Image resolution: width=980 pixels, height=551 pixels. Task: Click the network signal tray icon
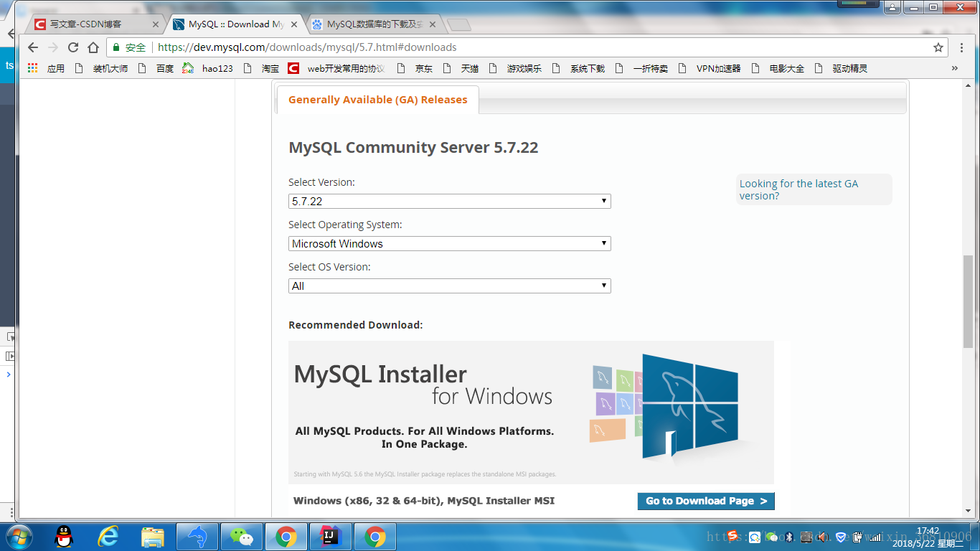pyautogui.click(x=875, y=537)
